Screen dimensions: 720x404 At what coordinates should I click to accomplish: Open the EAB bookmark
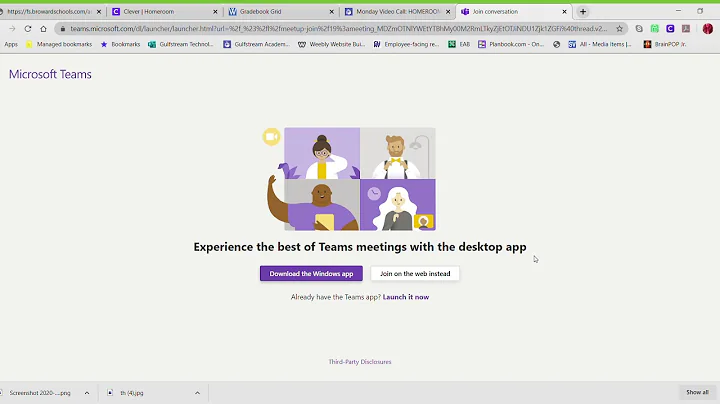pos(459,45)
